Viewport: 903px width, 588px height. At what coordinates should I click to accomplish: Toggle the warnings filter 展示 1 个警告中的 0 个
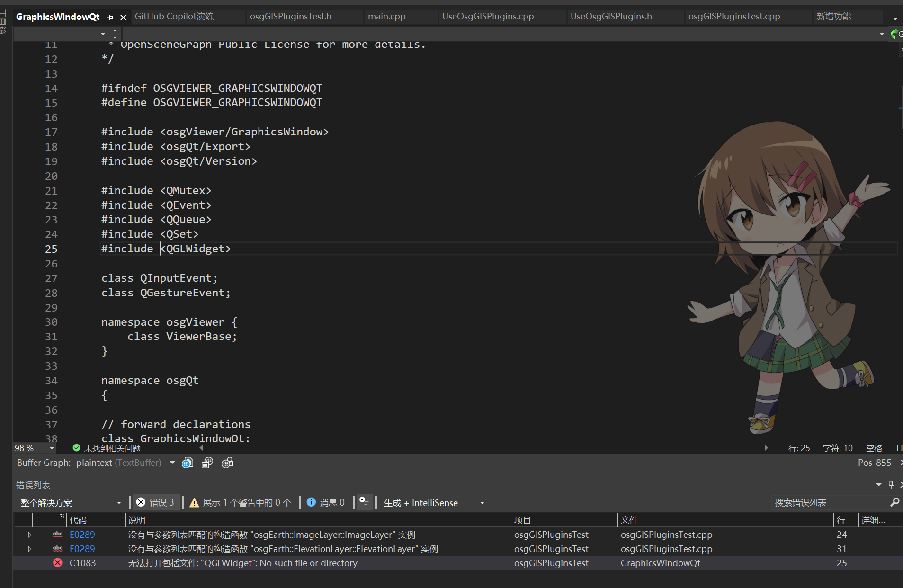241,503
